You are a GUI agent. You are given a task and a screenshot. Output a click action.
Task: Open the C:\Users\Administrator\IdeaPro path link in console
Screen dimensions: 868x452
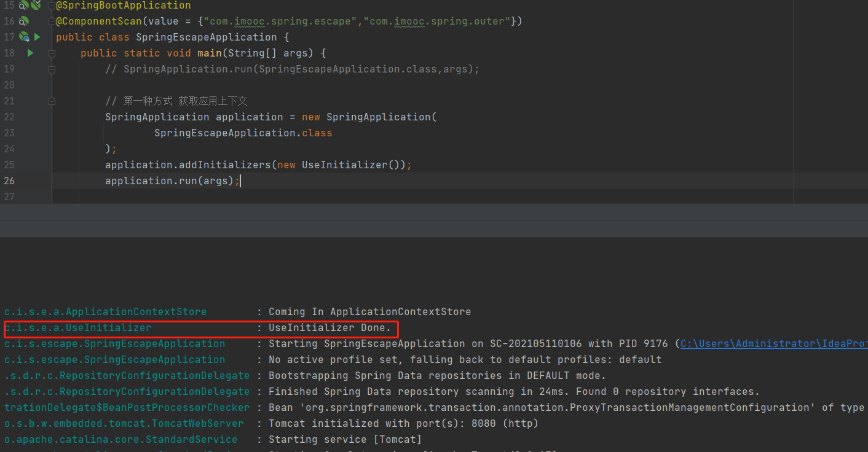[773, 344]
